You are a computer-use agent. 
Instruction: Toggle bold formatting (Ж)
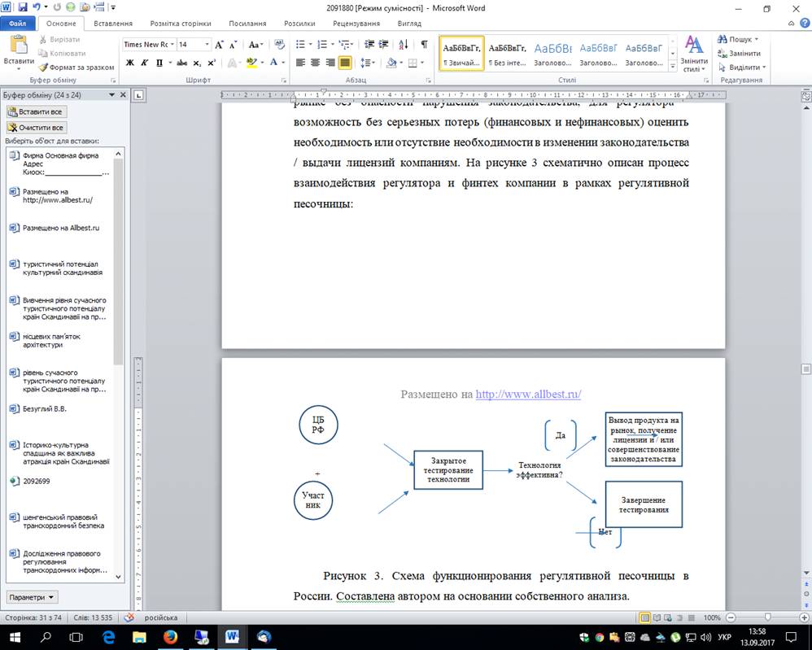[x=130, y=63]
